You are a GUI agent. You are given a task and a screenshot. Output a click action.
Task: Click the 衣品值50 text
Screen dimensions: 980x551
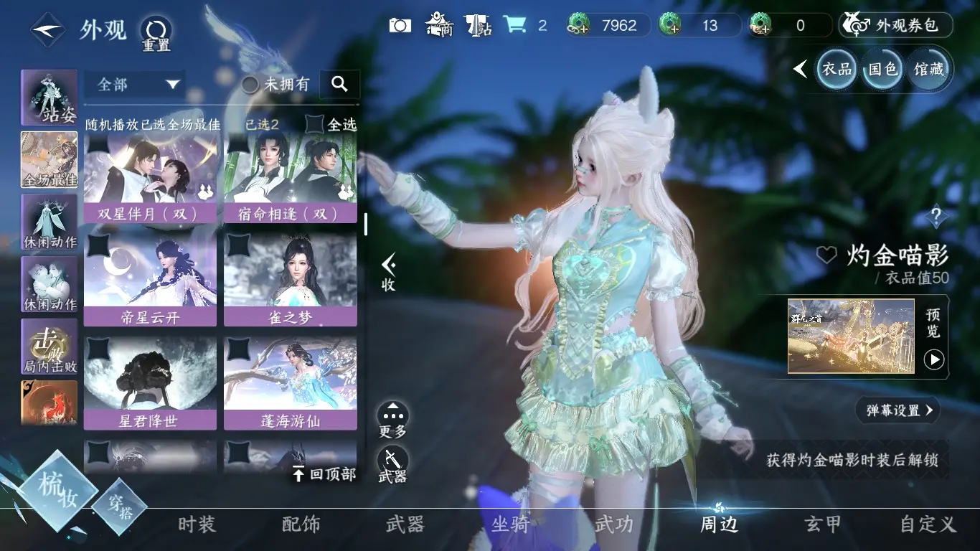(x=917, y=278)
